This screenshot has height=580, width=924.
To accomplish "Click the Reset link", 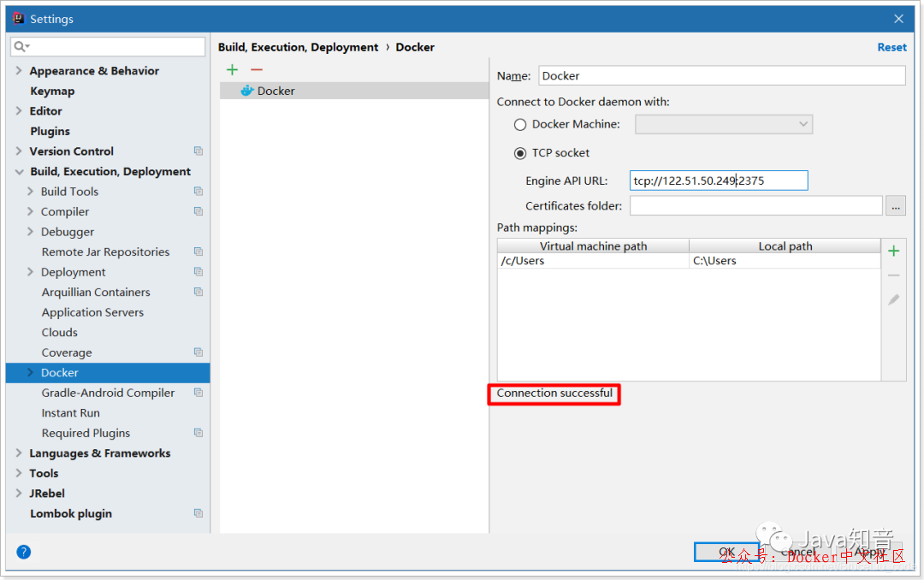I will click(891, 47).
